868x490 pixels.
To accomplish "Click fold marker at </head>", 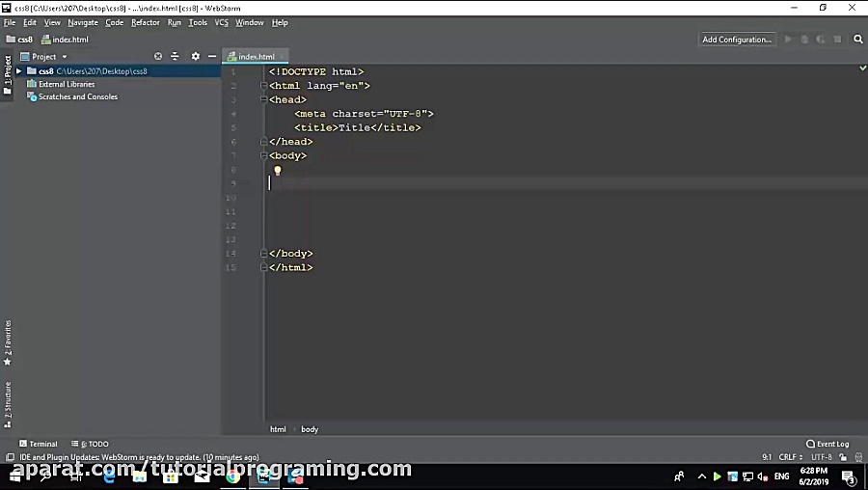I will tap(264, 142).
